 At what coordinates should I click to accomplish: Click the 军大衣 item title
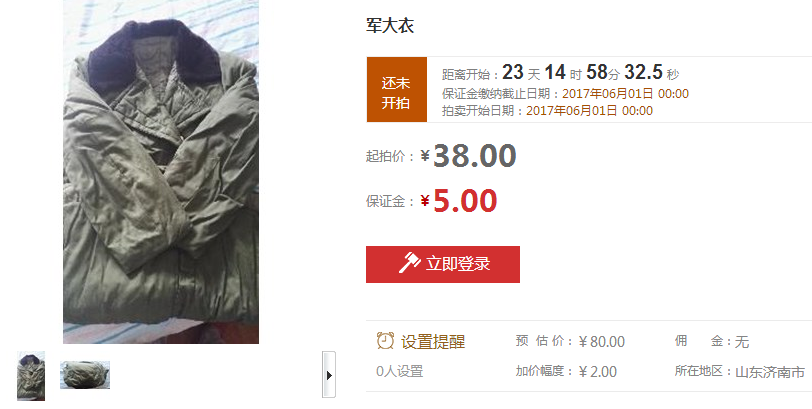[x=390, y=25]
